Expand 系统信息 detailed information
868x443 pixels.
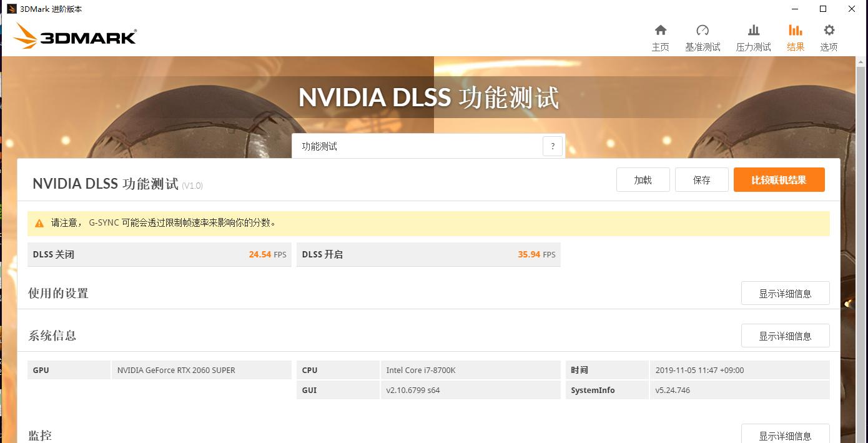(785, 336)
